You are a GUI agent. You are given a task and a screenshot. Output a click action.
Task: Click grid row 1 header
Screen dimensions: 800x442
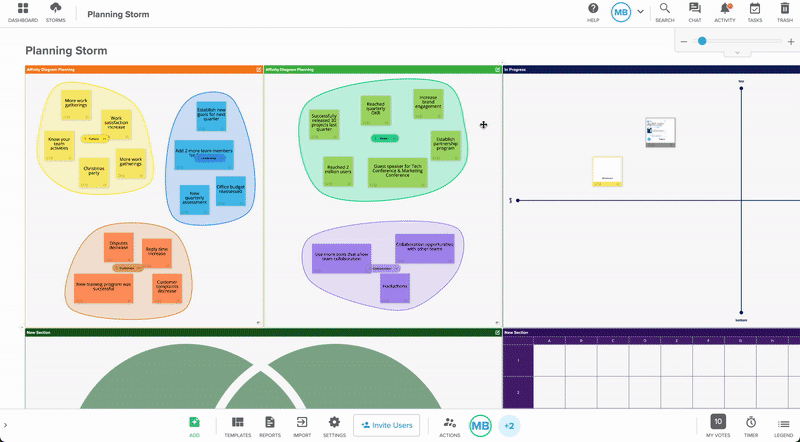(x=518, y=360)
